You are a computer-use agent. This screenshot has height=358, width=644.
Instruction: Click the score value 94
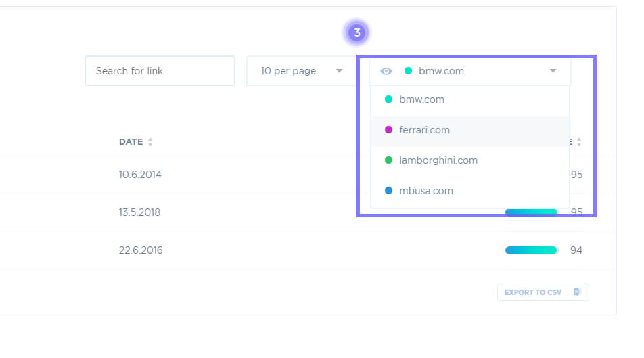[576, 250]
